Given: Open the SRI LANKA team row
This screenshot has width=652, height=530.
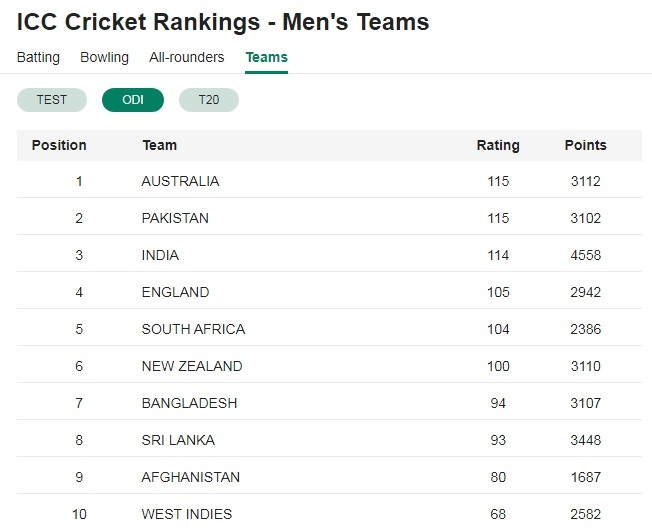Looking at the screenshot, I should [x=329, y=440].
